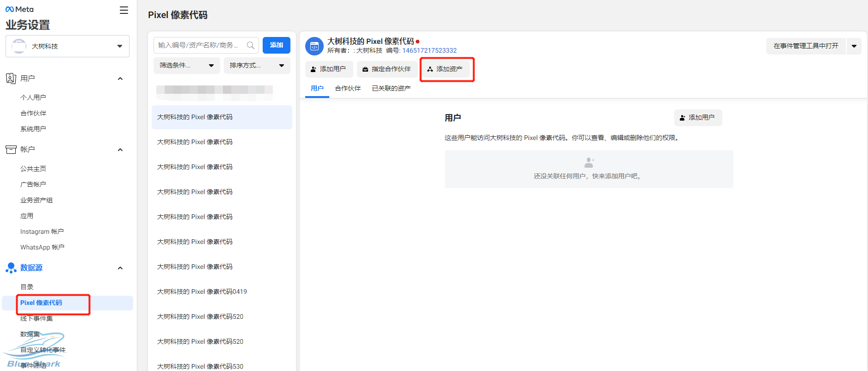The image size is (868, 371).
Task: Open 系统用户 in sidebar
Action: coord(33,129)
